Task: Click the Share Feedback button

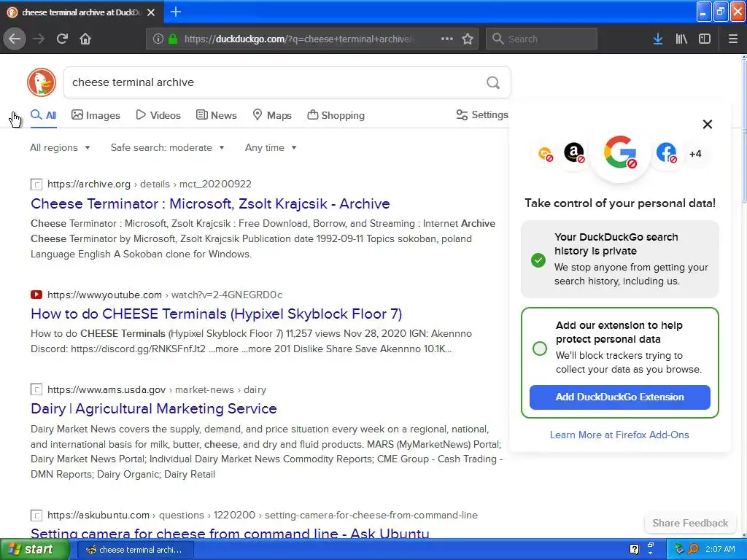Action: (x=690, y=523)
